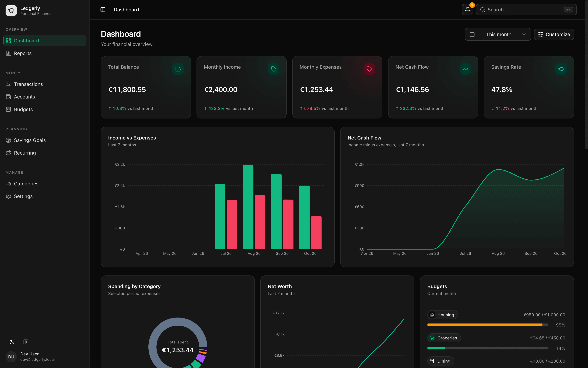Viewport: 588px width, 368px height.
Task: Go to Transactions page
Action: pyautogui.click(x=45, y=84)
